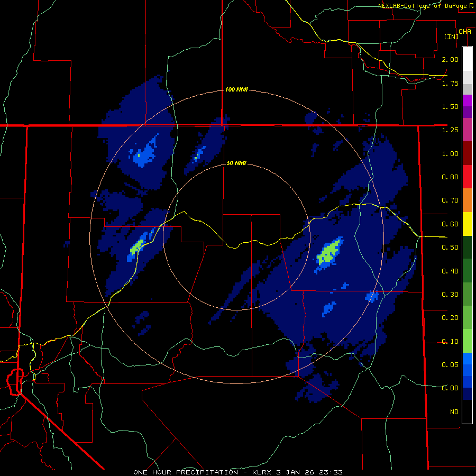
Task: Click the [IN] units label
Action: tap(451, 36)
